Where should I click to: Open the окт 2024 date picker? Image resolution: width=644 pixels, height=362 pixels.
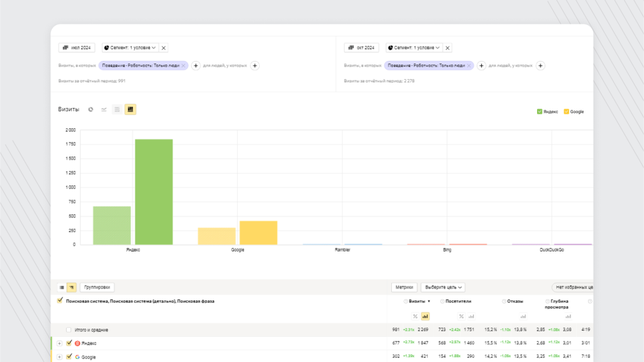pyautogui.click(x=362, y=48)
